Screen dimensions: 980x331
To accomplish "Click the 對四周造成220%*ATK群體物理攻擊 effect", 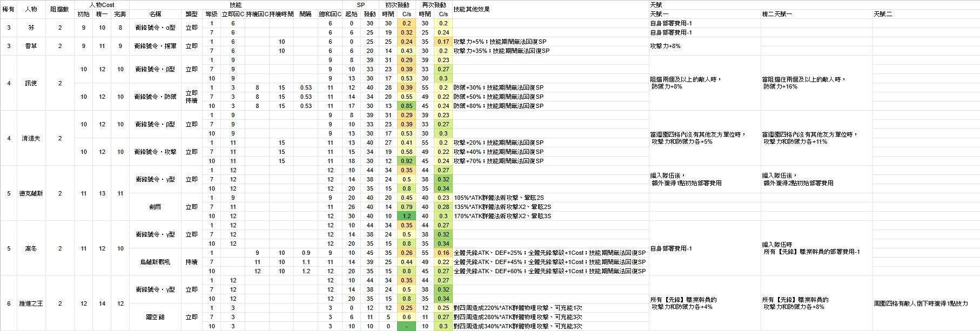I will pos(518,308).
